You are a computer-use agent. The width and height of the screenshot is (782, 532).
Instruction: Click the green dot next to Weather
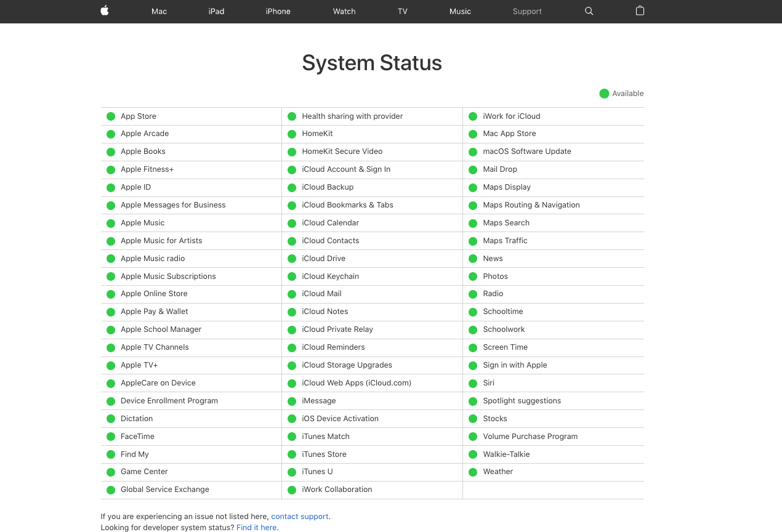[x=473, y=472]
